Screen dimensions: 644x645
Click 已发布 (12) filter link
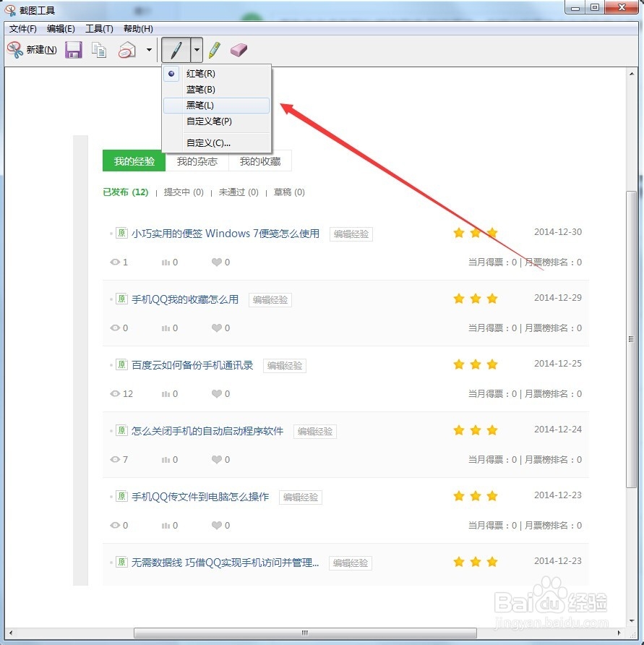tap(126, 192)
